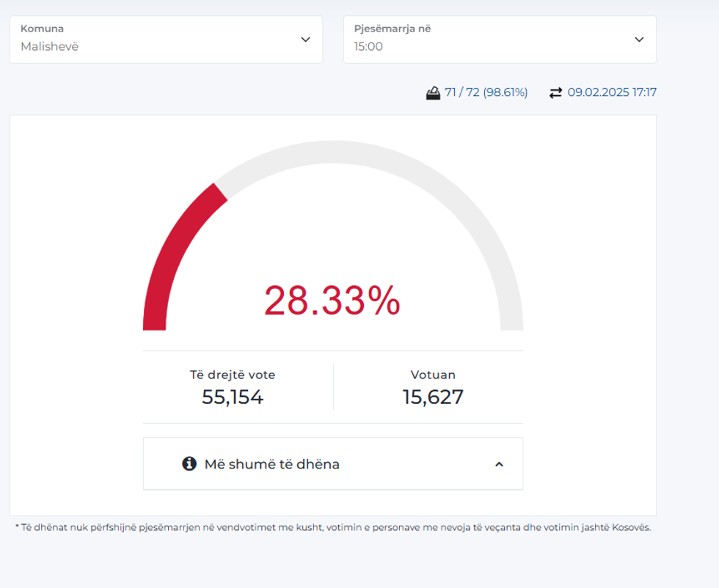Select the 15:00 value in time field
Image resolution: width=719 pixels, height=588 pixels.
368,46
